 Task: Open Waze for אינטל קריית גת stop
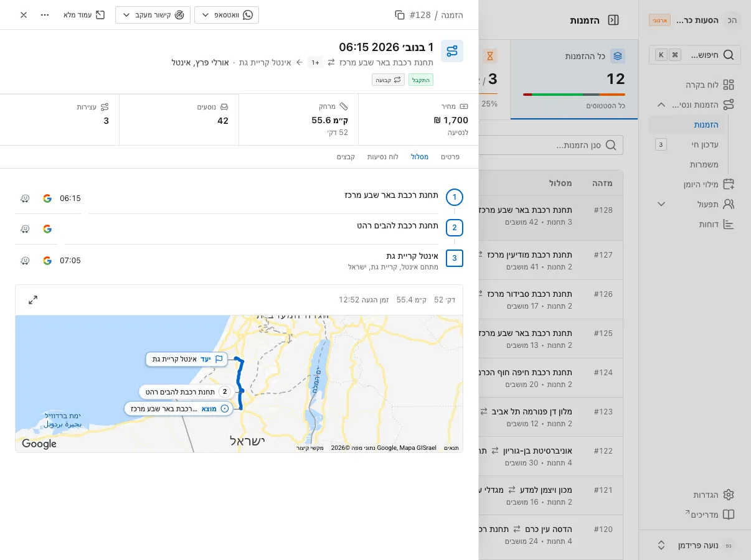(25, 261)
